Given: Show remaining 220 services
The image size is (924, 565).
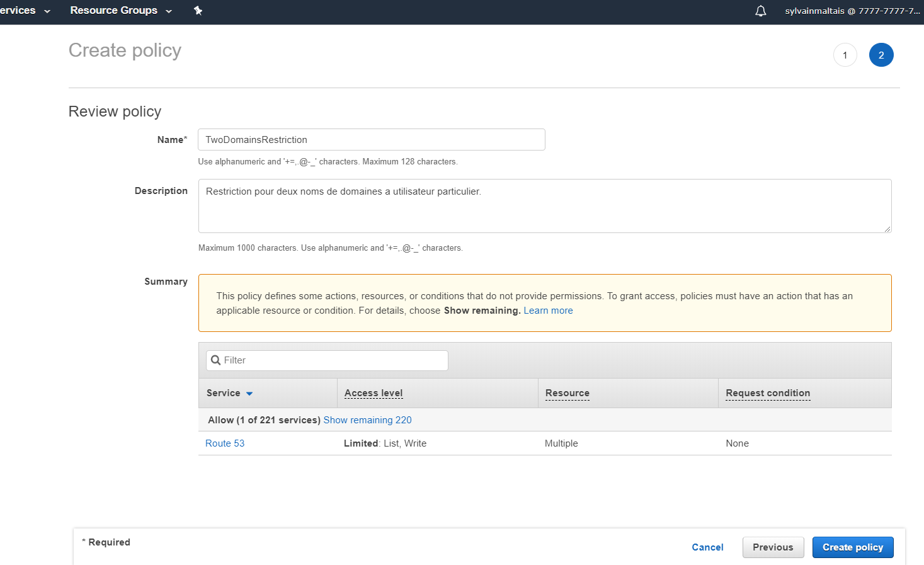Looking at the screenshot, I should coord(367,420).
